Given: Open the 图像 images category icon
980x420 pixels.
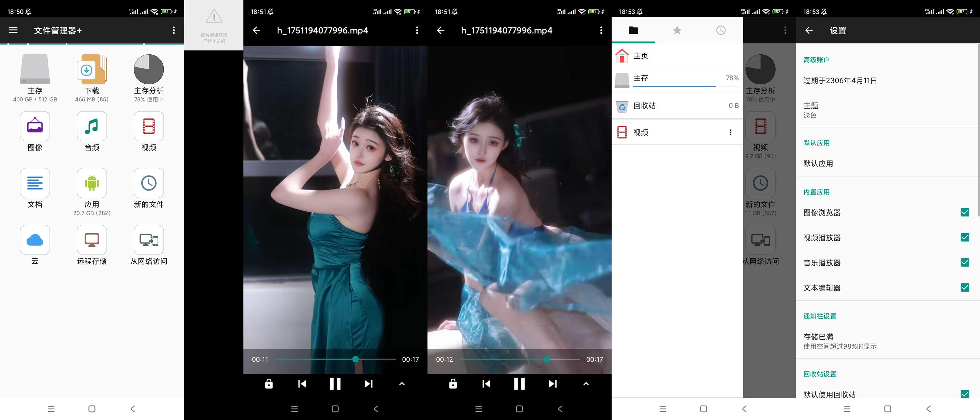Looking at the screenshot, I should (34, 126).
